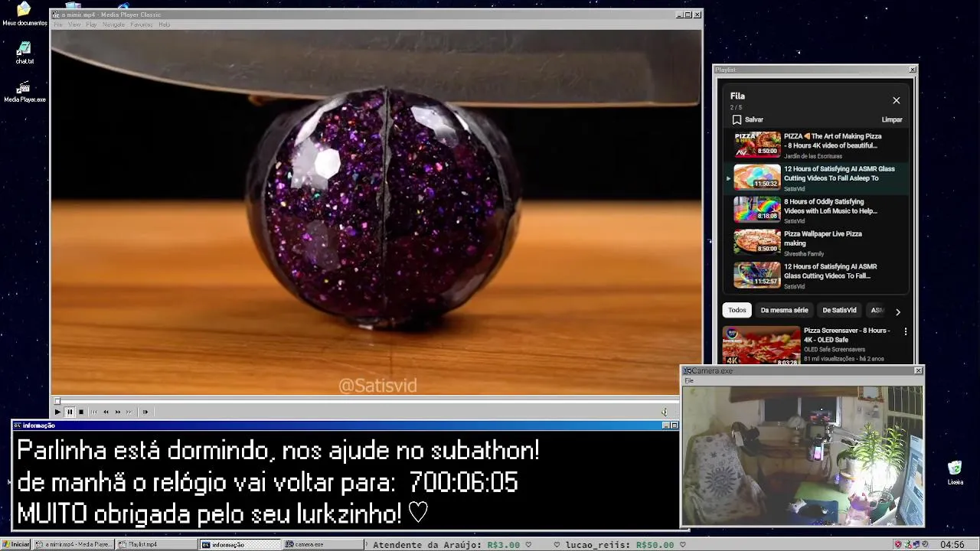
Task: Select the 'Da mesma série' filter chip
Action: 784,310
